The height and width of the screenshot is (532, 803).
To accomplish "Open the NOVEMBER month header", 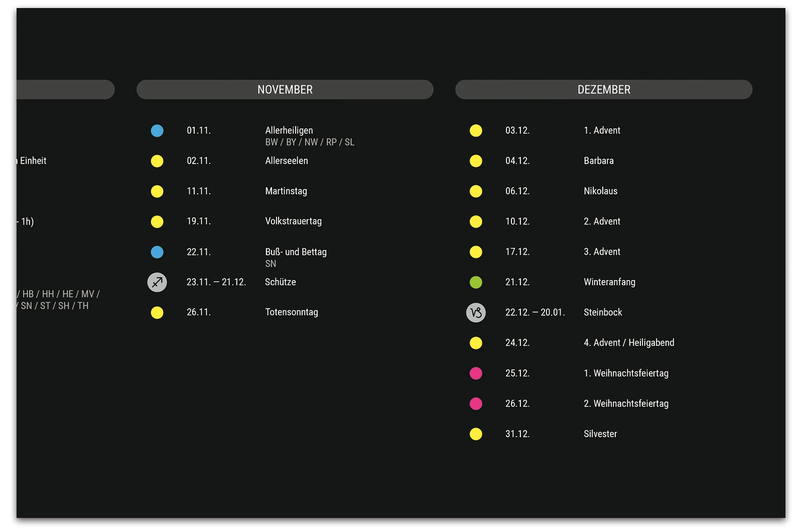I will [x=285, y=90].
